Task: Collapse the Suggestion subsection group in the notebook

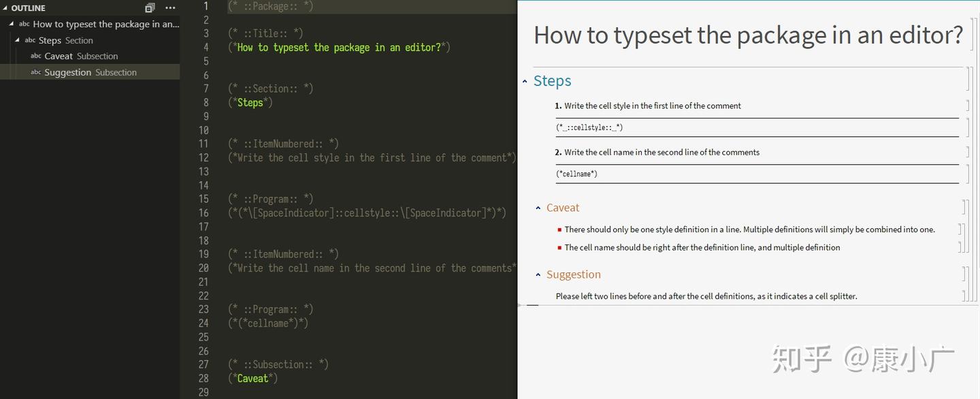Action: (x=538, y=275)
